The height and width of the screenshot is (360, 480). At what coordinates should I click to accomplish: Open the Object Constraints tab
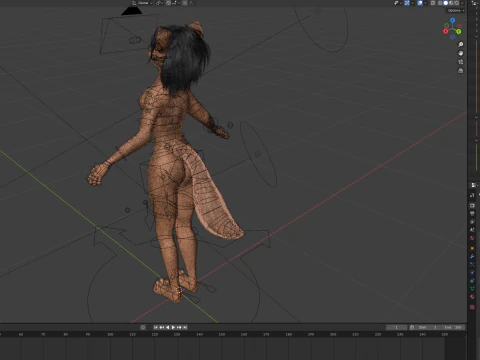pos(472,281)
